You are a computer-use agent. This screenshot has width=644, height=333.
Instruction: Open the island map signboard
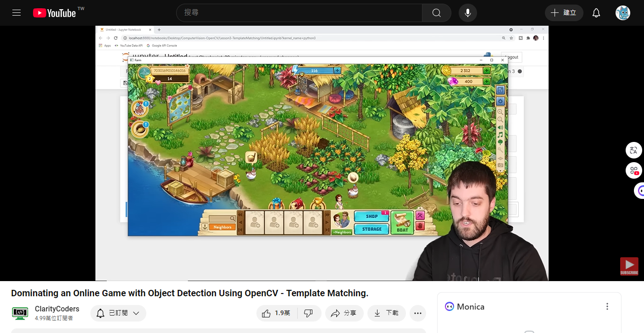click(179, 108)
